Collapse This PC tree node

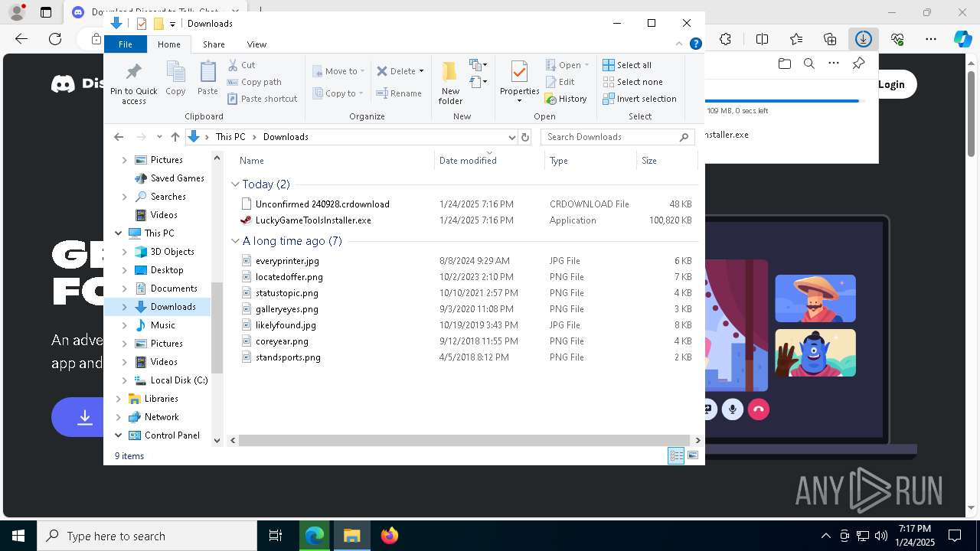click(119, 233)
